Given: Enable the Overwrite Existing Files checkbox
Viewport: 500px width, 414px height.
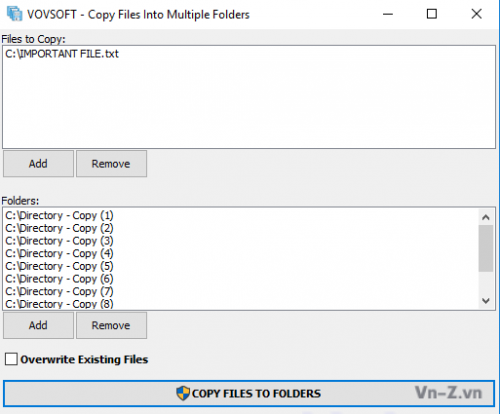Looking at the screenshot, I should (11, 359).
